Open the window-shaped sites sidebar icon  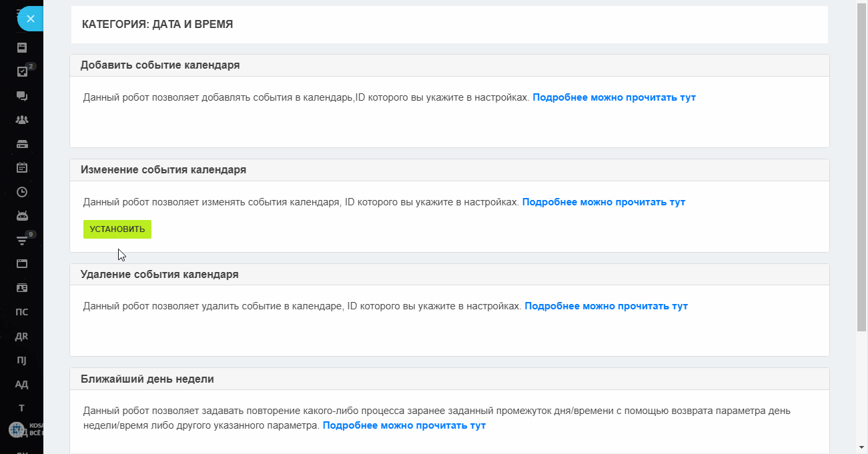point(22,264)
